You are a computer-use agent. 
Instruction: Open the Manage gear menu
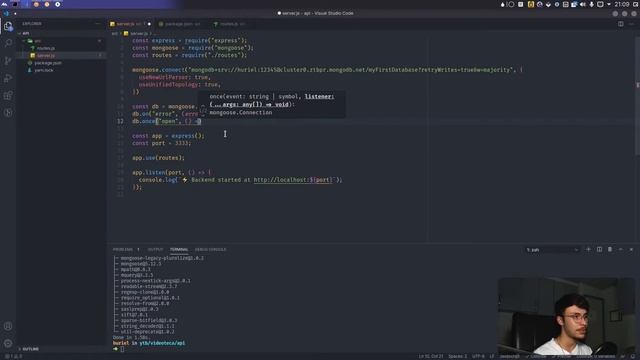point(8,343)
